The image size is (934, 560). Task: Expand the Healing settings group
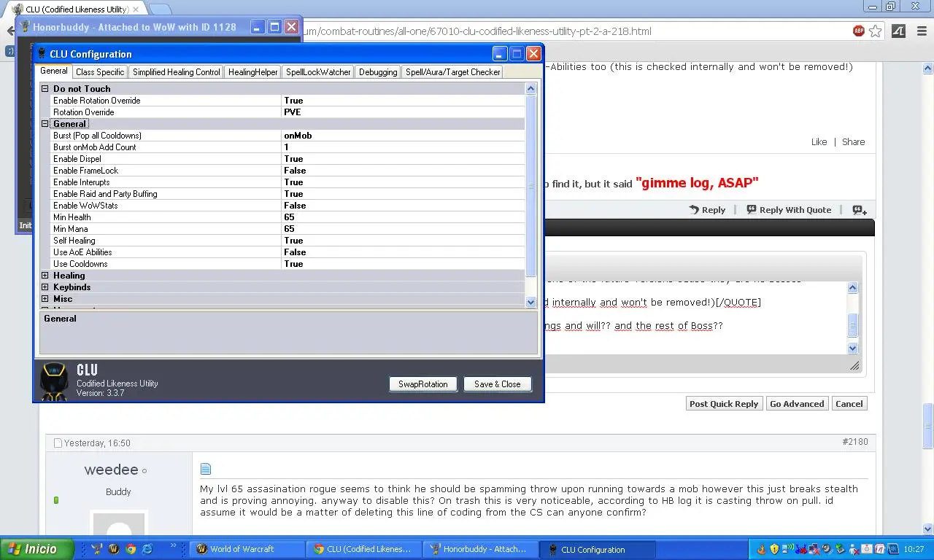[45, 276]
